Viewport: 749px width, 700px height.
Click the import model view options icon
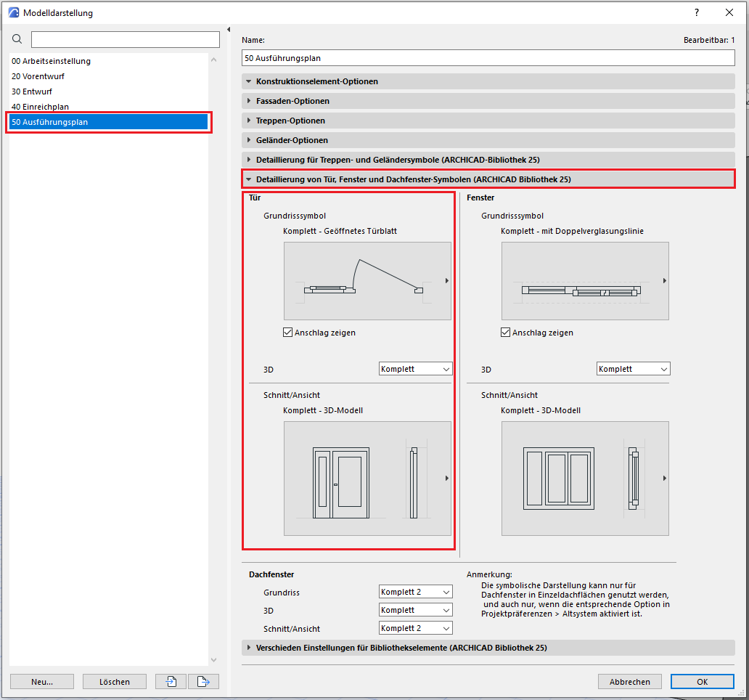click(x=171, y=681)
